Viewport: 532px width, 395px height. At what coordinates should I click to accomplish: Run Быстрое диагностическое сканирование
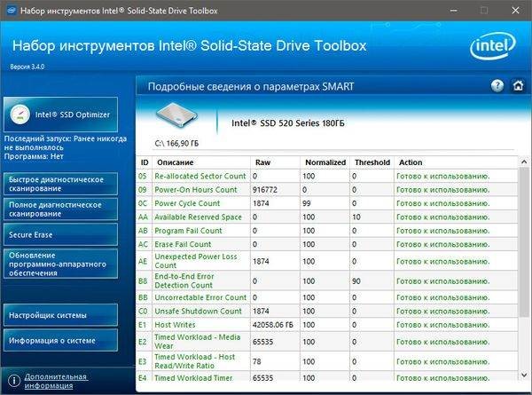[x=59, y=184]
